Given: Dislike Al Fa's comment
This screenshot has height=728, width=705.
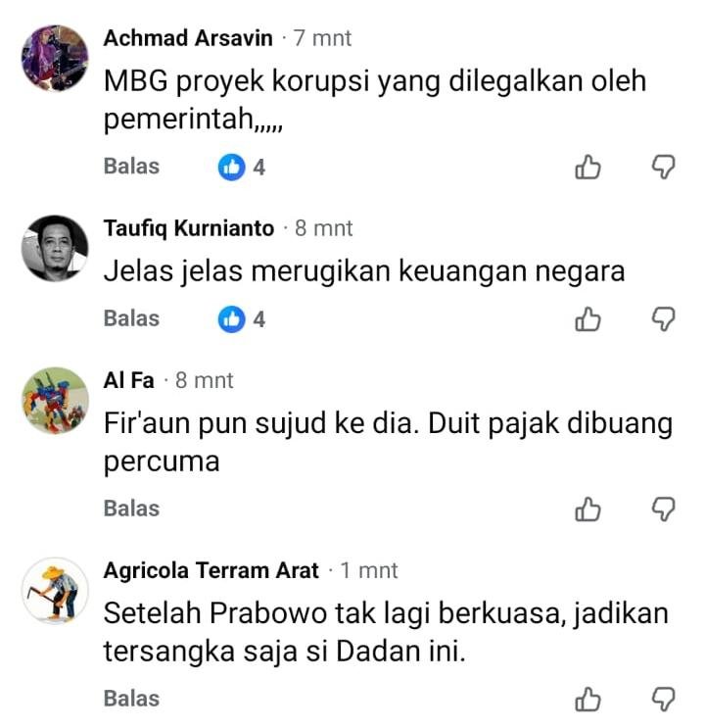Looking at the screenshot, I should click(663, 510).
